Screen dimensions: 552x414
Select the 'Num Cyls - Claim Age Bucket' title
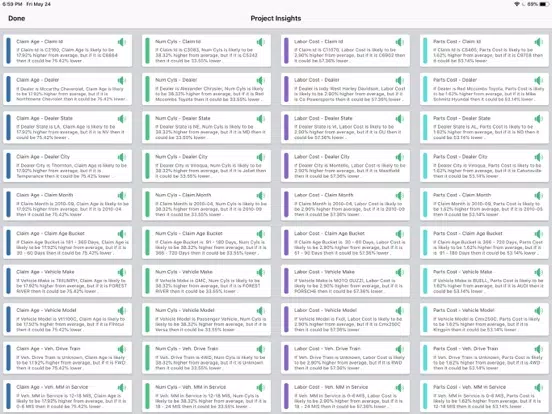[x=189, y=233]
